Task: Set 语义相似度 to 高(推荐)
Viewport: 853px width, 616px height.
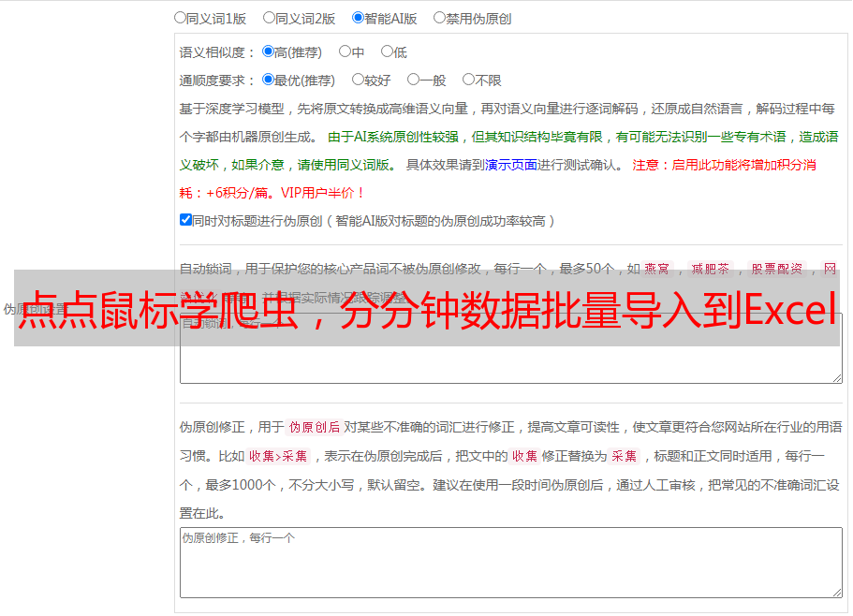Action: tap(268, 51)
